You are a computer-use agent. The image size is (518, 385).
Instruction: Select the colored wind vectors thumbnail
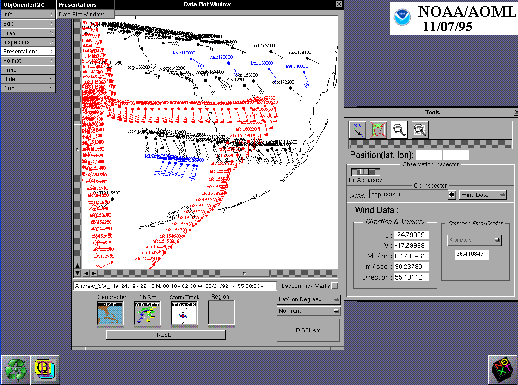pos(147,313)
